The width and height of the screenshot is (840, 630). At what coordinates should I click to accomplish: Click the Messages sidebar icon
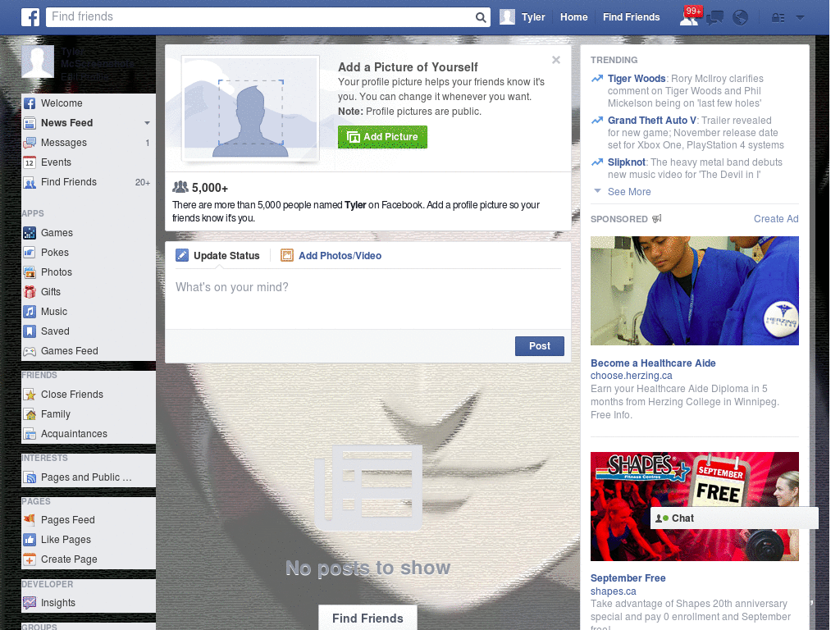30,143
